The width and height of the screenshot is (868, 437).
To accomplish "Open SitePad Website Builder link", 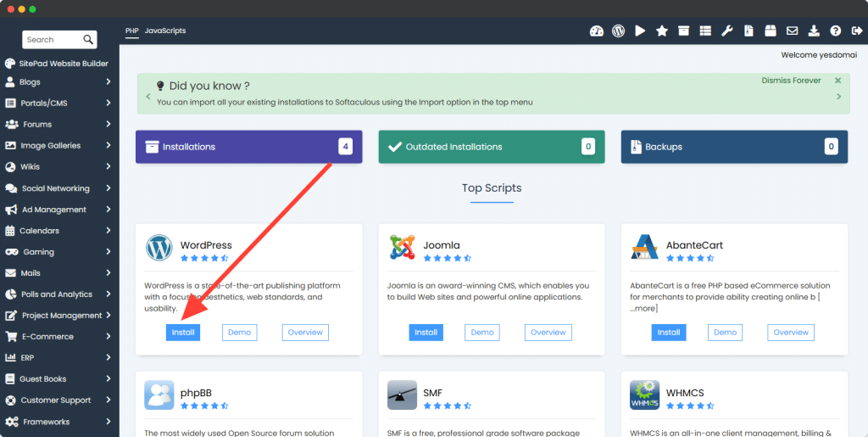I will pyautogui.click(x=64, y=63).
